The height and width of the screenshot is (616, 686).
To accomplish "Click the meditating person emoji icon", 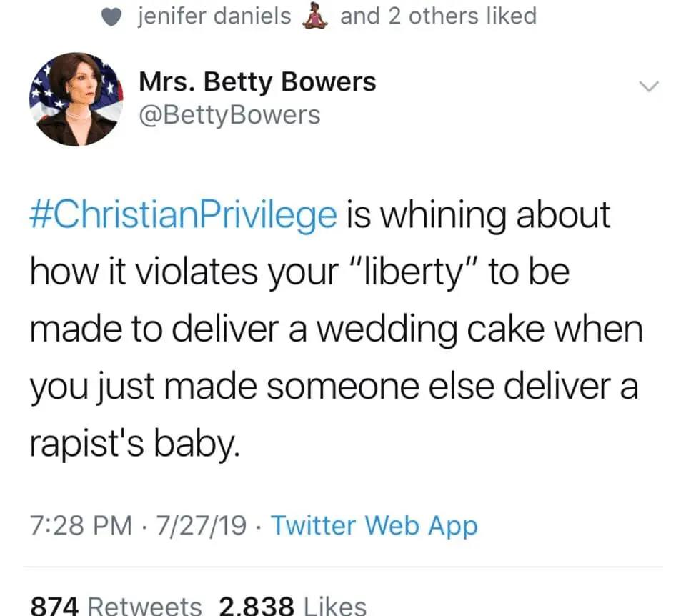I will point(315,16).
